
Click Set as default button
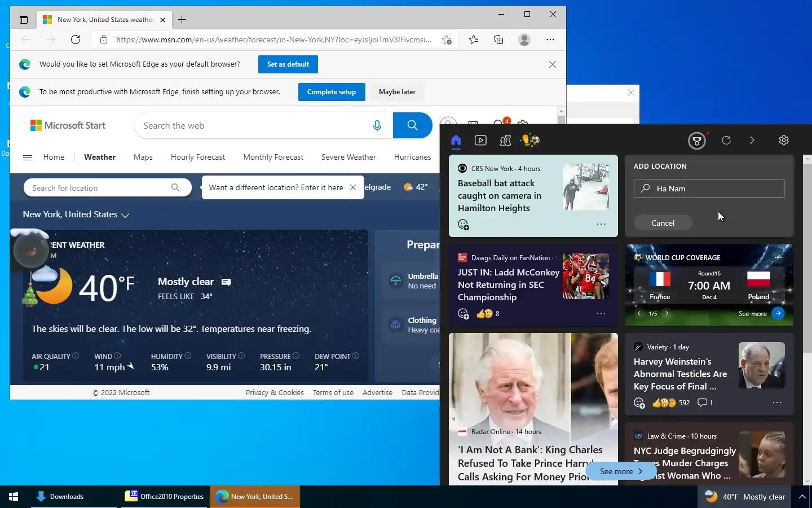click(288, 64)
